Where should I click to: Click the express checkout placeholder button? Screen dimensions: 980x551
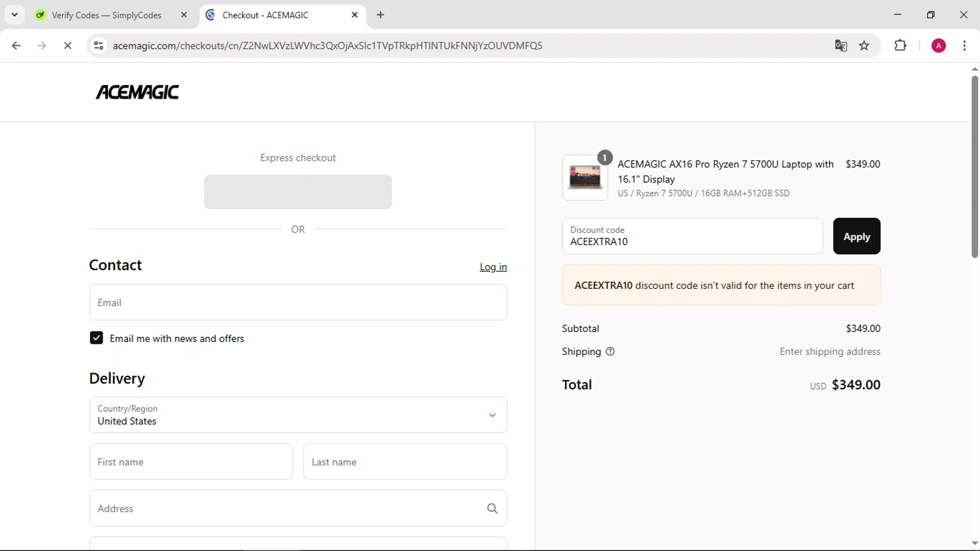298,192
